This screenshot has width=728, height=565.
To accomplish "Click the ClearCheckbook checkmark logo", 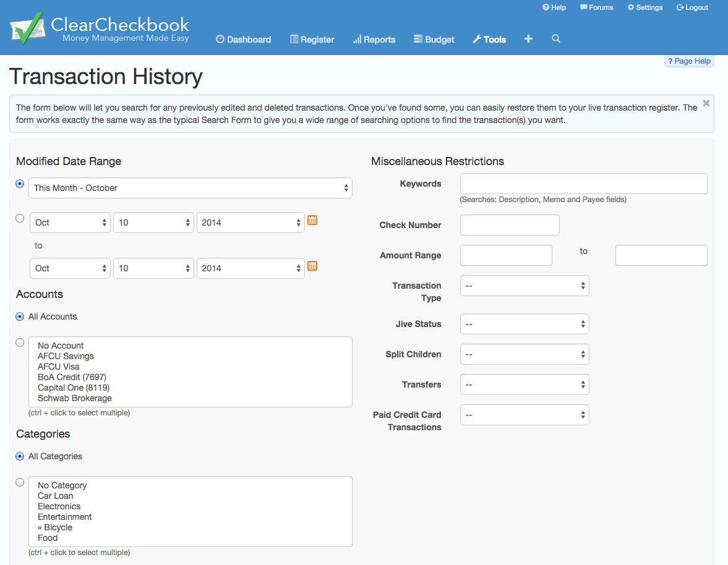I will (x=27, y=28).
